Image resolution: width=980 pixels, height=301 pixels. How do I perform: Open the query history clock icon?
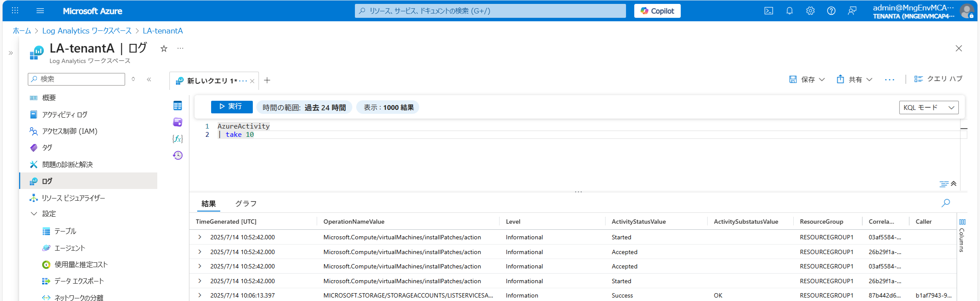[178, 155]
